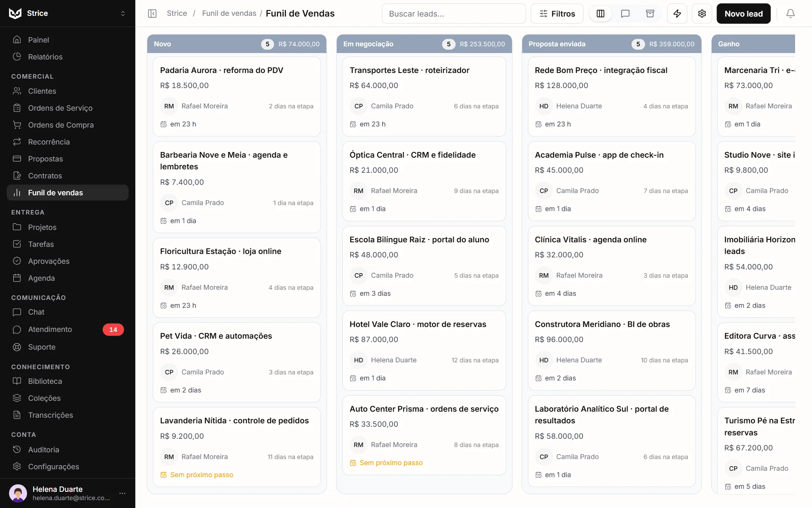Click Coleções layers icon
The width and height of the screenshot is (812, 508).
tap(17, 398)
